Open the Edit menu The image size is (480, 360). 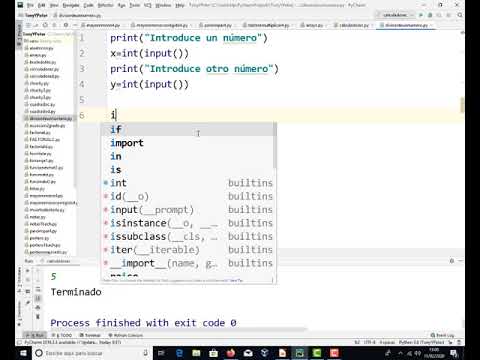42,5
